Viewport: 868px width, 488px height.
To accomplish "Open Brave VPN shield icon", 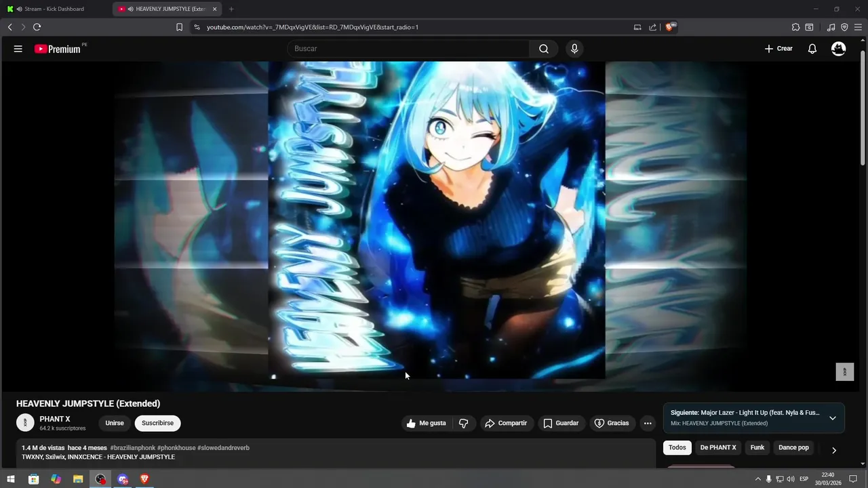I will (844, 27).
